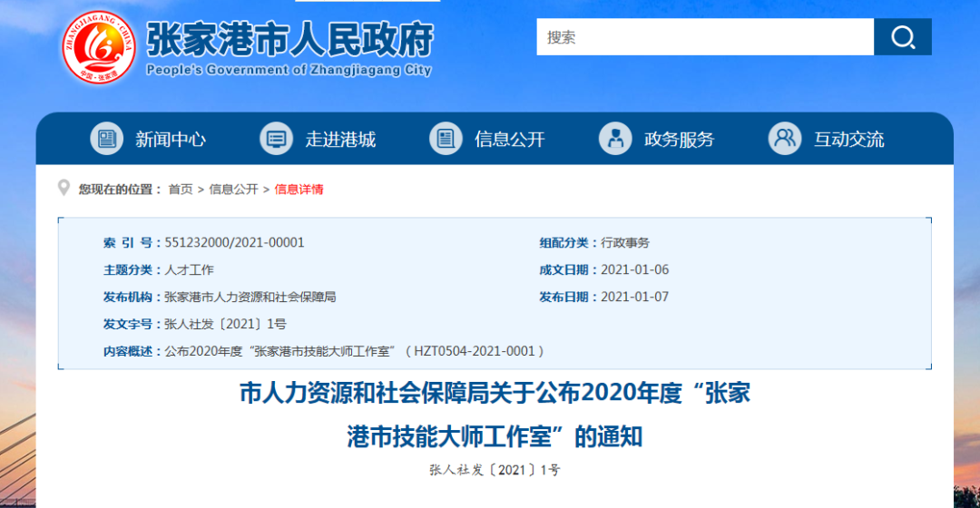
Task: Click the red 信息详情 breadcrumb item
Action: [299, 190]
